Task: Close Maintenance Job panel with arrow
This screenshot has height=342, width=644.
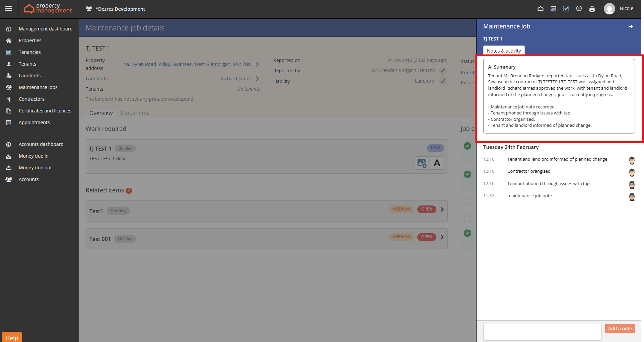Action: pyautogui.click(x=630, y=26)
